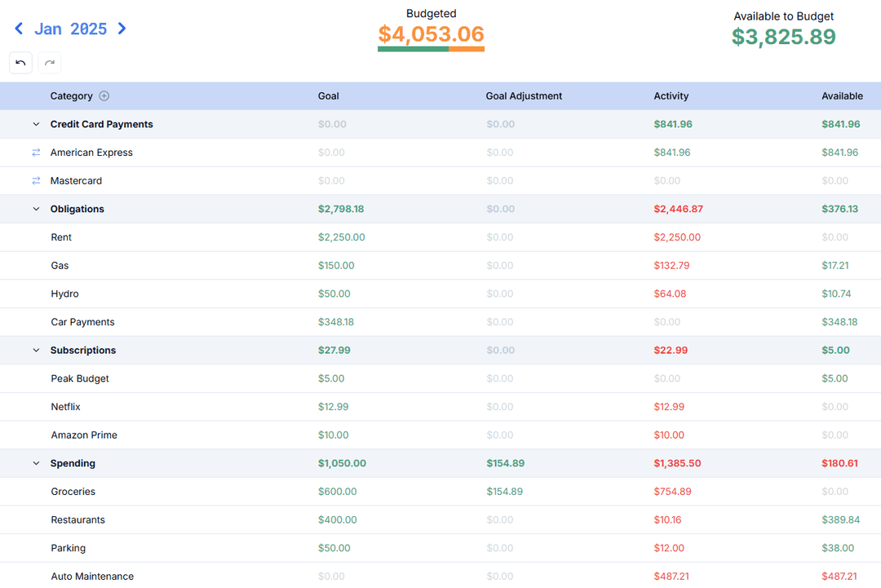Click the undo arrow button
Image resolution: width=881 pixels, height=588 pixels.
pos(21,63)
